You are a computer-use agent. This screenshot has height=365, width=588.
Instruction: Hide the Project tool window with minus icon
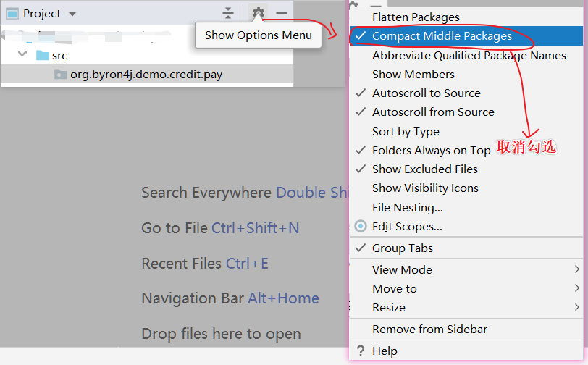click(281, 13)
